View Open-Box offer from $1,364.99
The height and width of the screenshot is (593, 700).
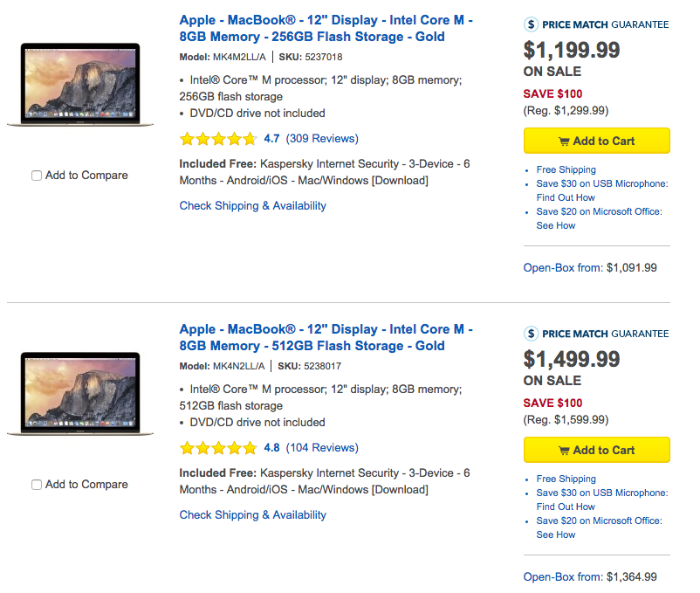[x=590, y=576]
